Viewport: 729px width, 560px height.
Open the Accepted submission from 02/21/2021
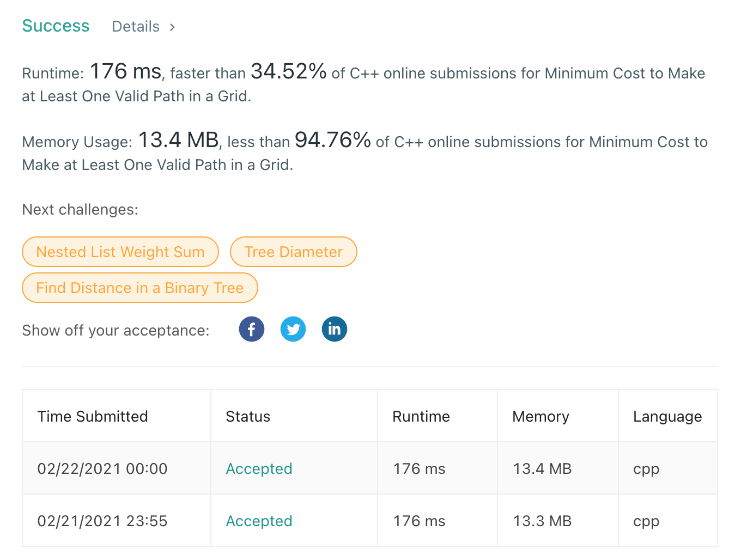tap(259, 521)
